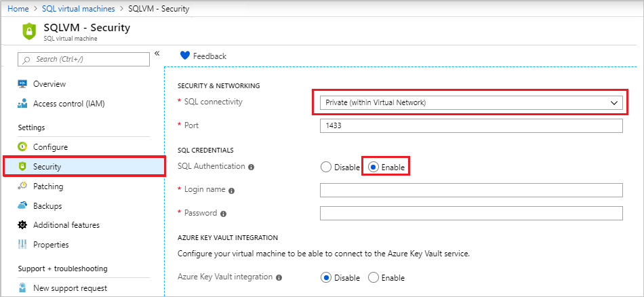Click the Configure icon in Settings
This screenshot has width=644, height=297.
click(22, 146)
